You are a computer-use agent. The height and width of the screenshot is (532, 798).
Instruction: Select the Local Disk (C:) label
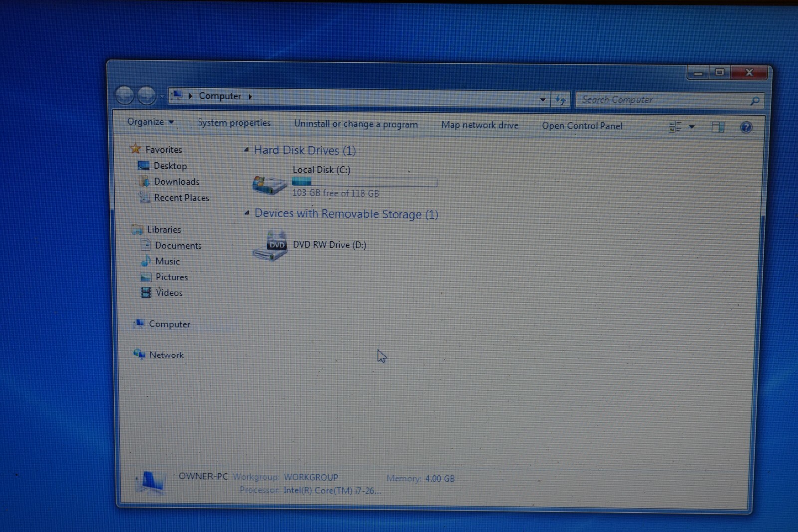[x=321, y=170]
